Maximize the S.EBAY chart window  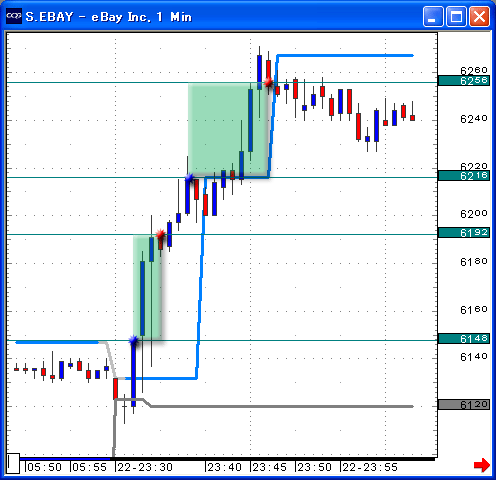(x=456, y=16)
